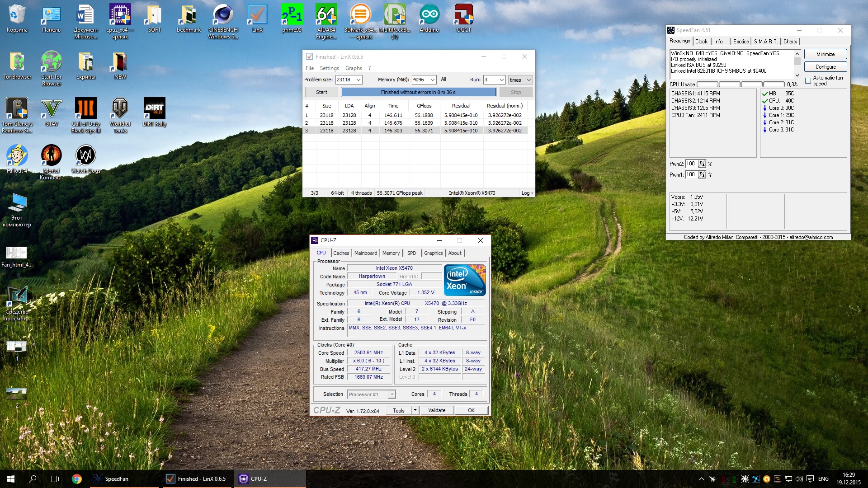Screen dimensions: 868x488
Task: Open the AIDA64 Engineer desktop icon
Action: coord(326,16)
